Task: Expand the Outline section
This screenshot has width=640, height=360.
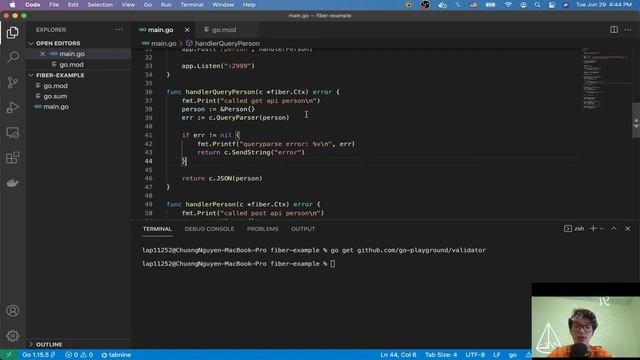Action: [x=49, y=344]
